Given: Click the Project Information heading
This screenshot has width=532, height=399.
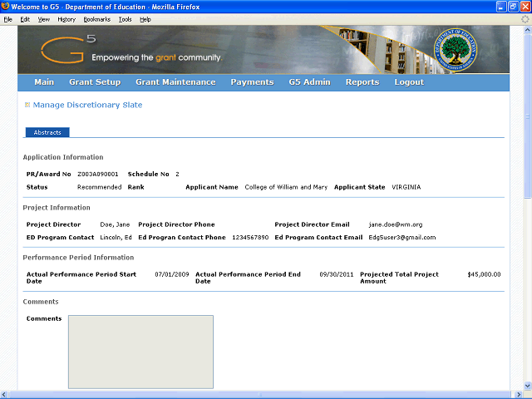Looking at the screenshot, I should (x=57, y=207).
